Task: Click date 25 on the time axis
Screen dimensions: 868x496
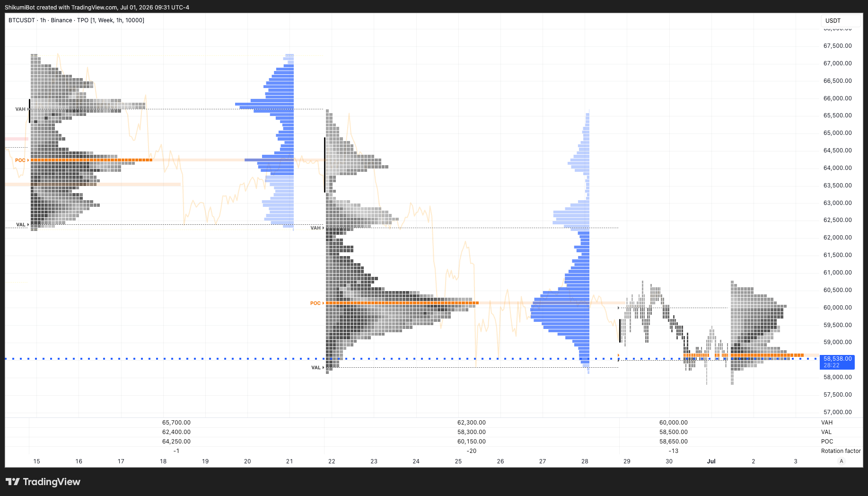Action: (458, 461)
